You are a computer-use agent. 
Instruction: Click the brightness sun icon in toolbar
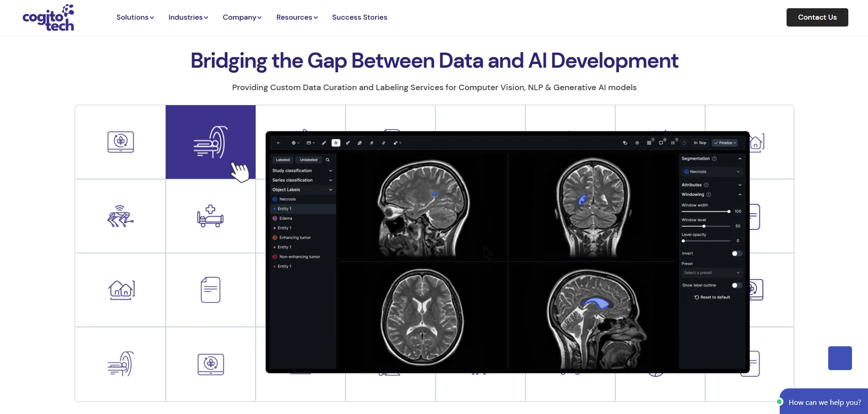tap(637, 143)
